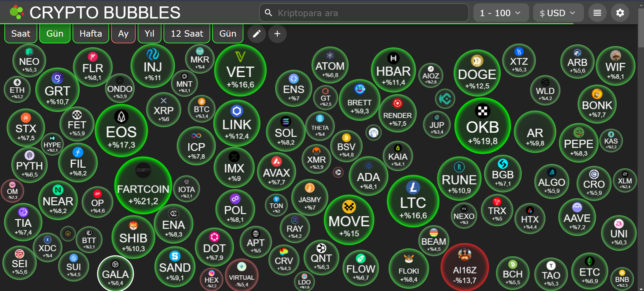
Task: Click the ARB bubble
Action: (577, 61)
